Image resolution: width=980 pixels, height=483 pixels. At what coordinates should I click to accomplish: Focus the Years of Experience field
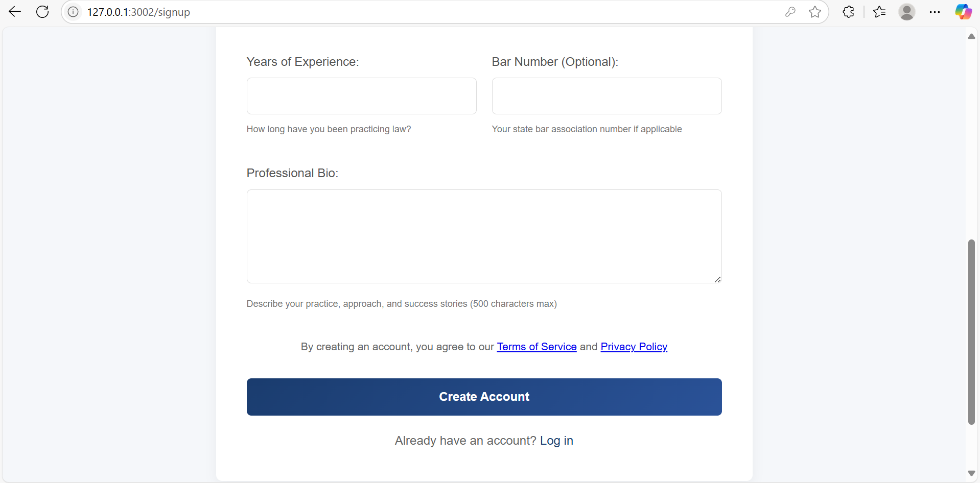click(x=361, y=96)
